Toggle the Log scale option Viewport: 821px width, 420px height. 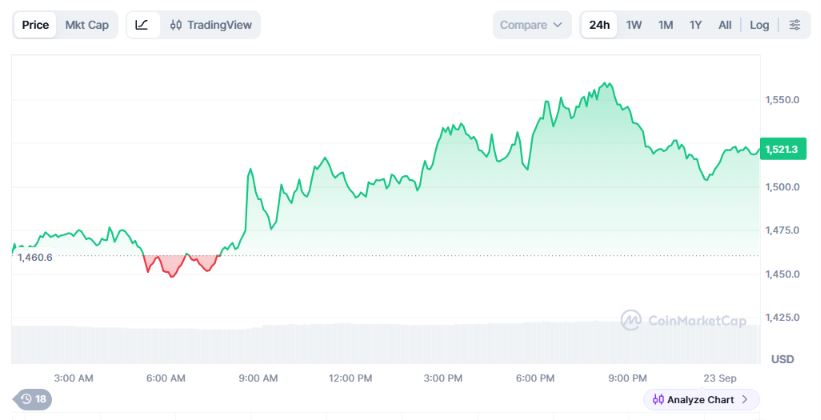point(759,25)
